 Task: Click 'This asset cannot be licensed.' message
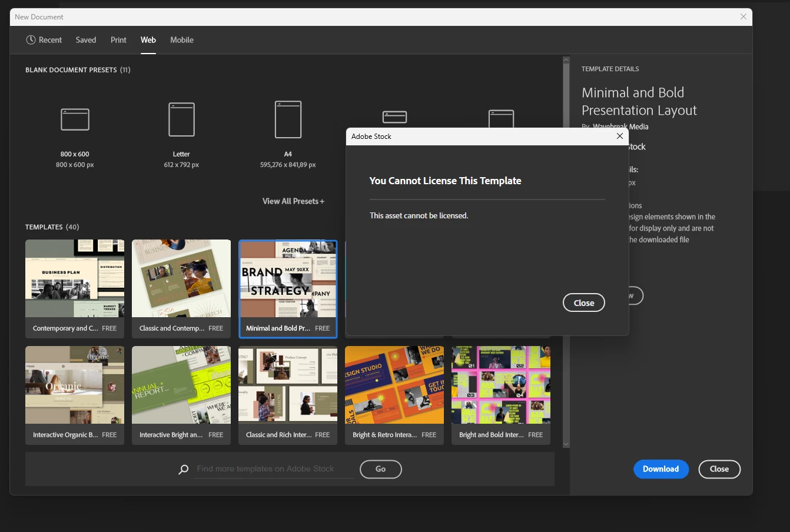[x=419, y=216]
